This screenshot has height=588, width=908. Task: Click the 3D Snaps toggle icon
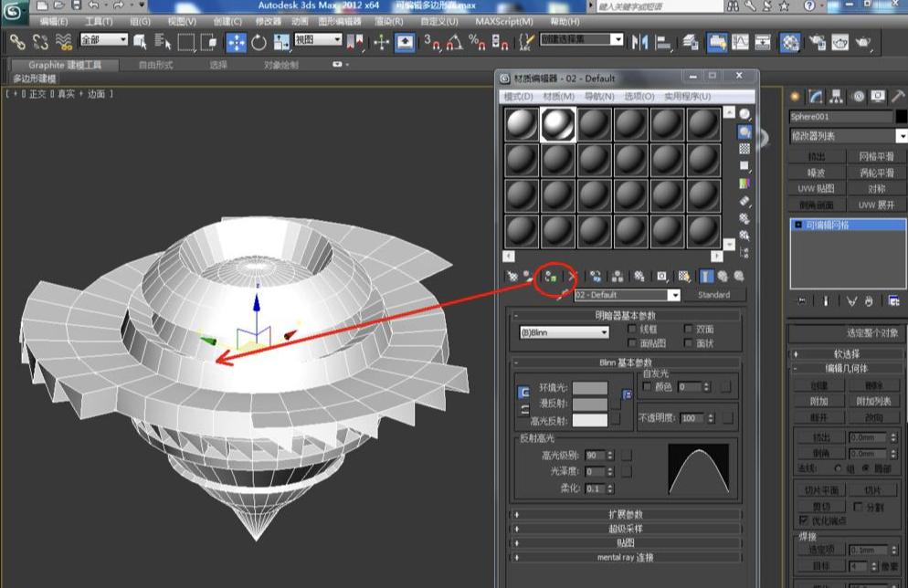point(431,42)
